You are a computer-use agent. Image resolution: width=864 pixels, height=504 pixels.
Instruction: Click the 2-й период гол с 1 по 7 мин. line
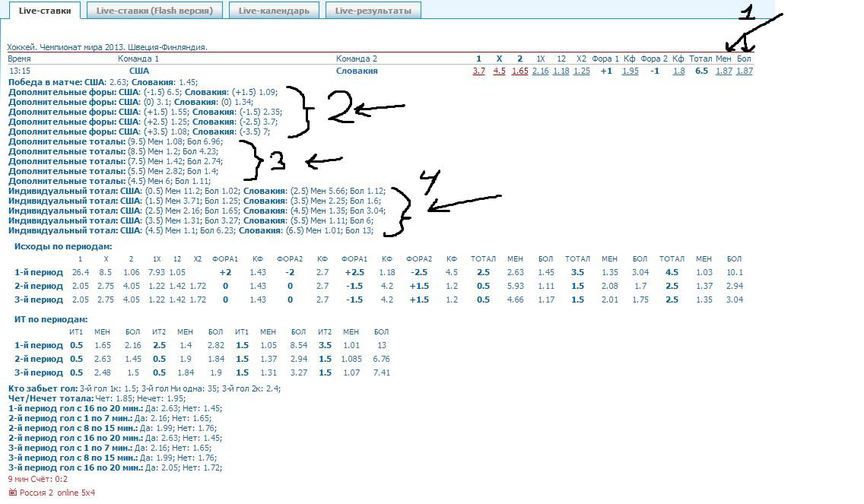click(110, 418)
